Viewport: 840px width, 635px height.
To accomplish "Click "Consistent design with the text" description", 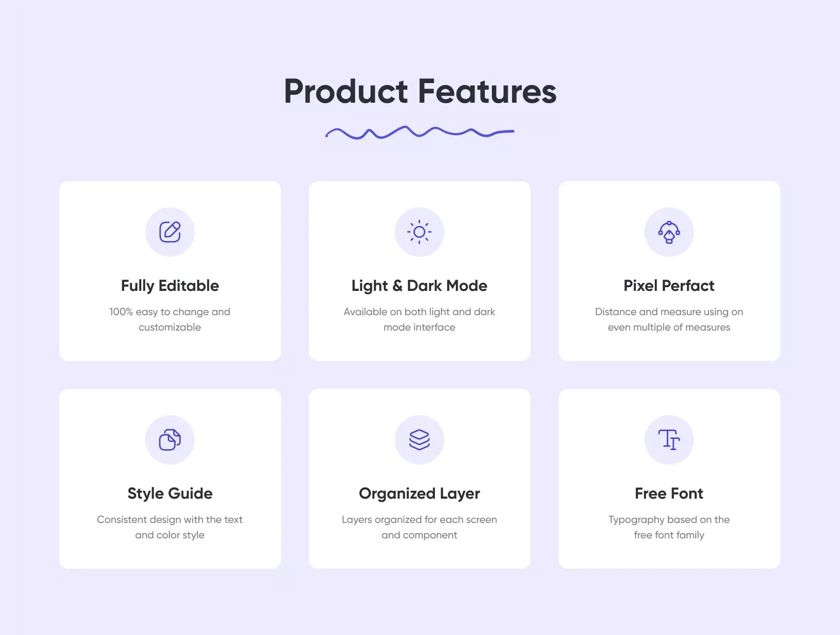I will [x=170, y=520].
